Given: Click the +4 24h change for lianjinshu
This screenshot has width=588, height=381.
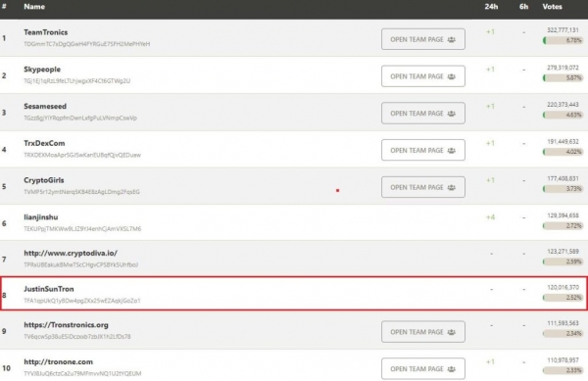Looking at the screenshot, I should pos(491,217).
